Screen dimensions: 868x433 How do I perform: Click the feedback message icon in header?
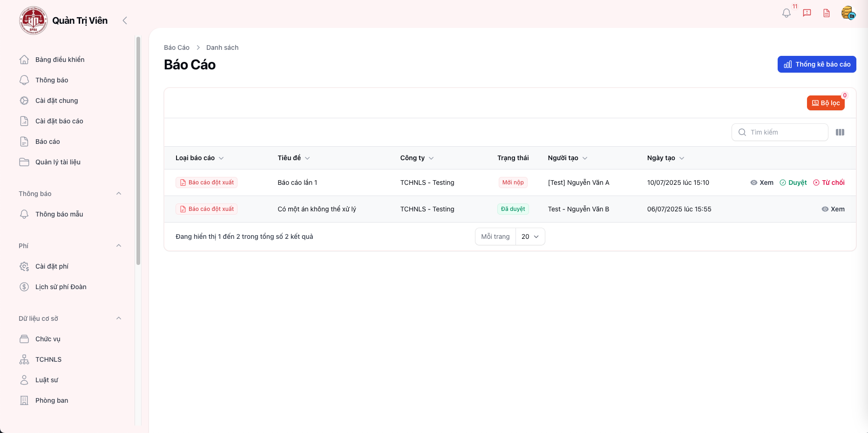coord(807,13)
